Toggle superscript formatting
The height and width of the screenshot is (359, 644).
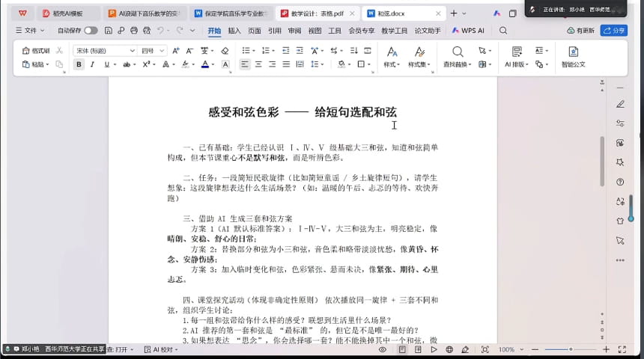coord(146,64)
